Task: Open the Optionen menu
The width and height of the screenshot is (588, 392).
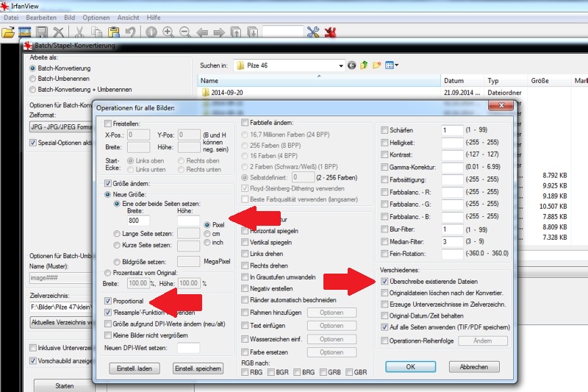Action: (96, 16)
